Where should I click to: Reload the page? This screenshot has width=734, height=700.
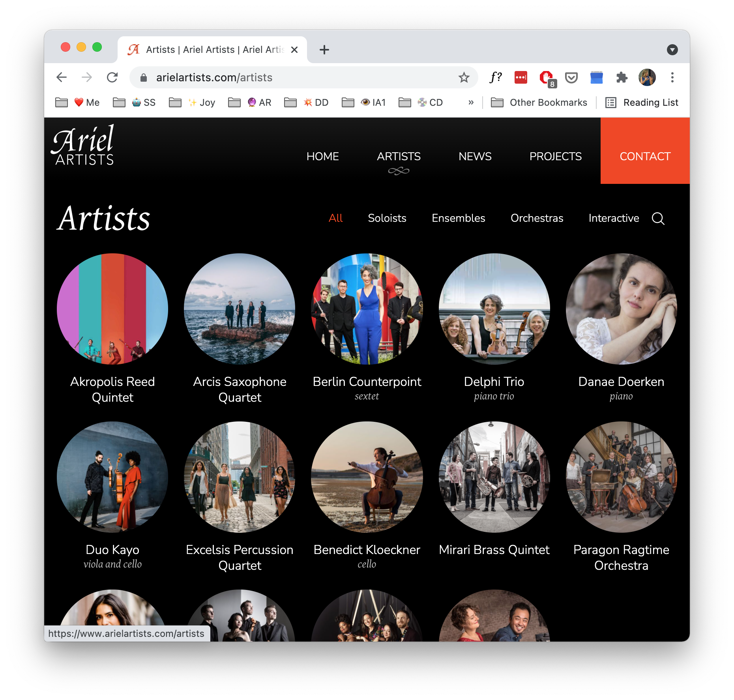(x=112, y=77)
